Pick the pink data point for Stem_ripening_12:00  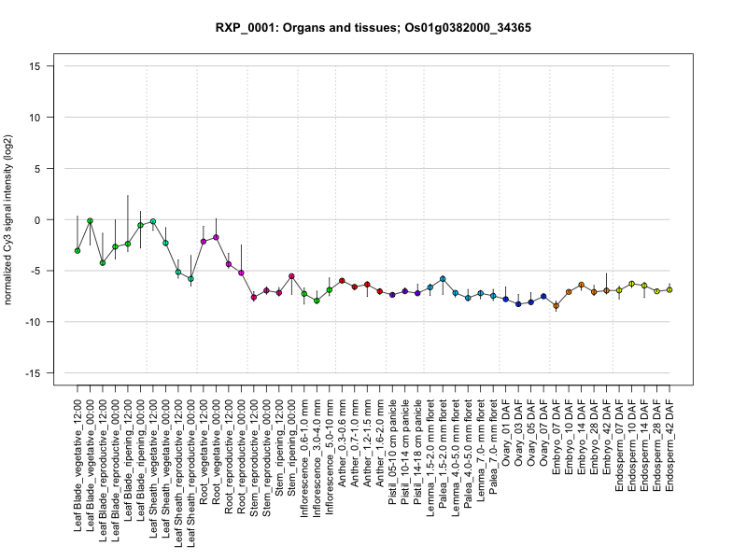[x=279, y=293]
